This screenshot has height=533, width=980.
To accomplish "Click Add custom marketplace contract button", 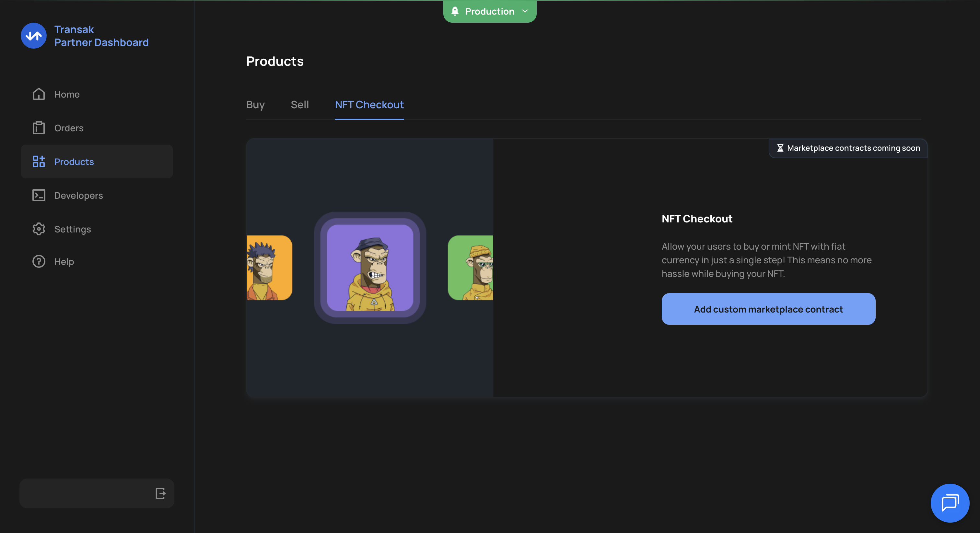I will tap(768, 309).
